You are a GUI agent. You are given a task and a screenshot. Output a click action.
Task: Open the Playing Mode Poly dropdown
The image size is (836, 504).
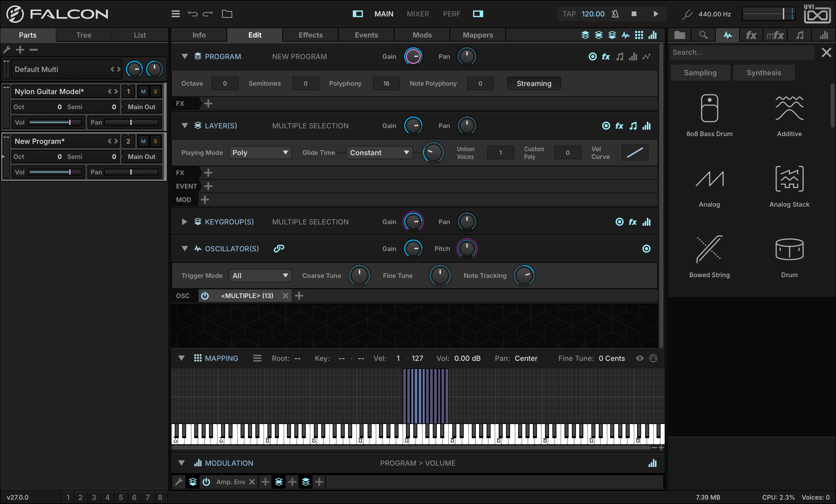260,153
